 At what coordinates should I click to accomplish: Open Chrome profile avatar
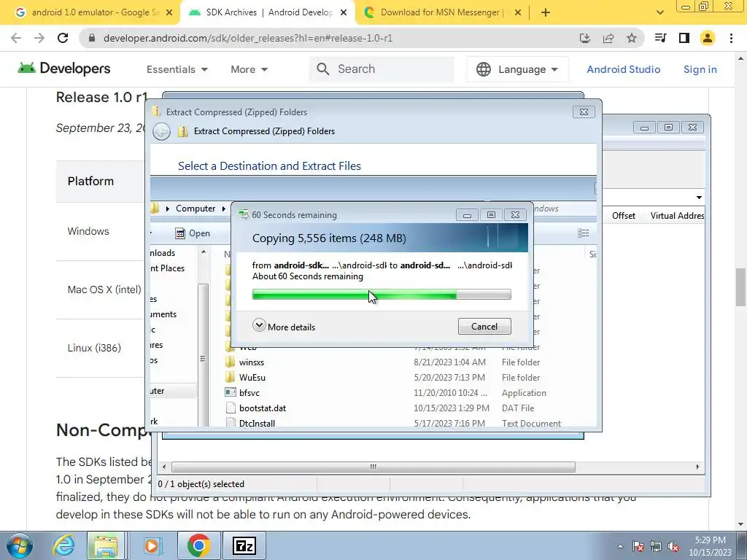(x=708, y=38)
